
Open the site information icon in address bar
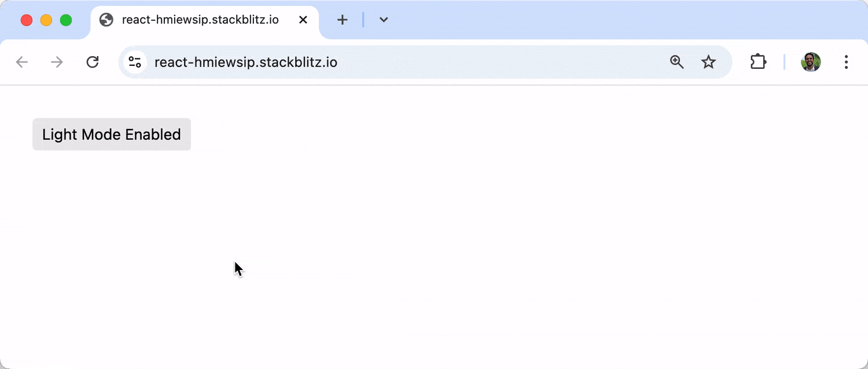(x=135, y=62)
